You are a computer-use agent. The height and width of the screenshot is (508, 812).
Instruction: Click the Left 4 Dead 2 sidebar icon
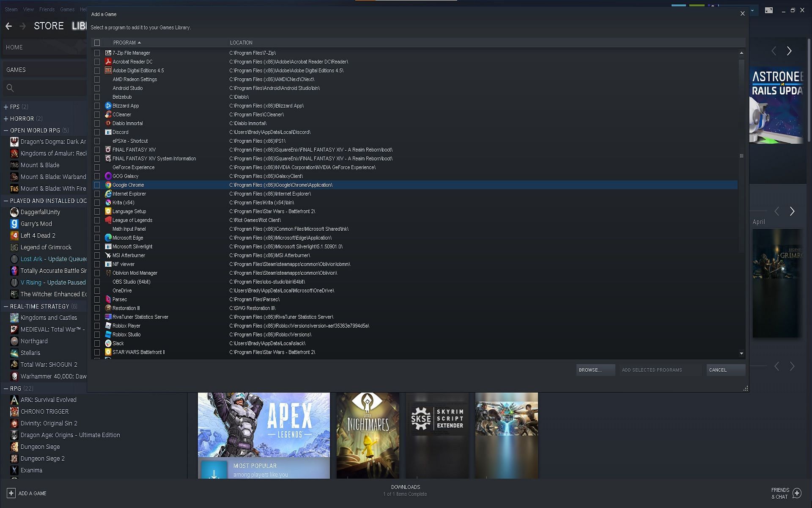14,235
